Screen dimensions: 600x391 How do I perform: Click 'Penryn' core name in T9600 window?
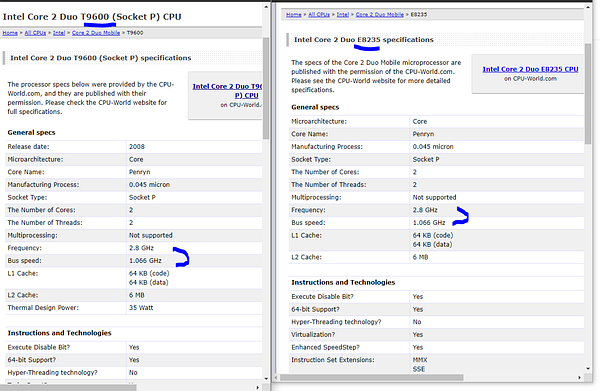tap(139, 172)
